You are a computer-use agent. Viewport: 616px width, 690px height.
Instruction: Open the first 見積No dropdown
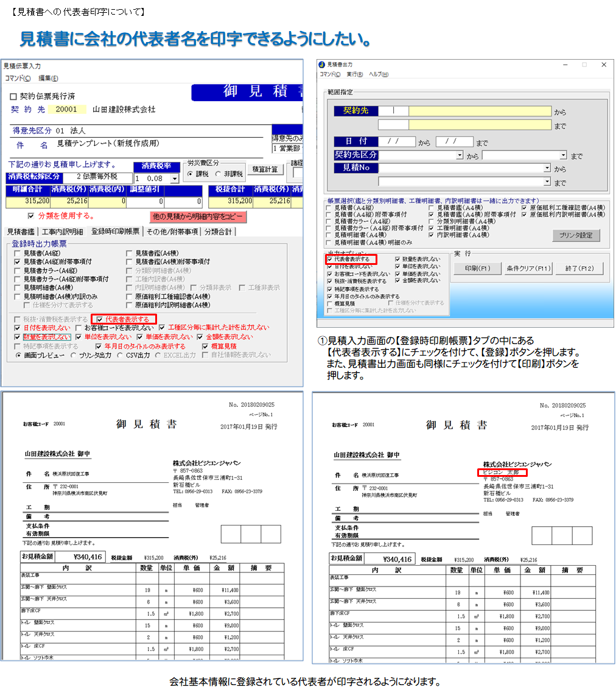547,168
